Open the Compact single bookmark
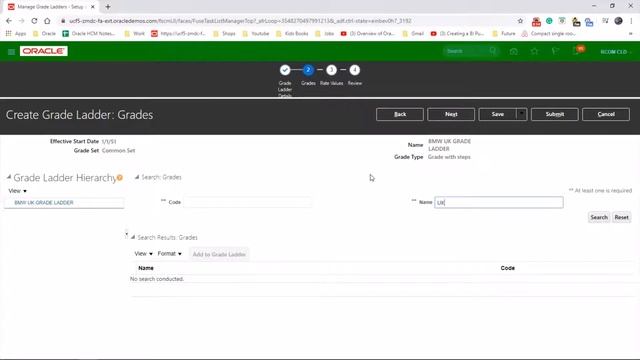Image resolution: width=640 pixels, height=360 pixels. [549, 33]
